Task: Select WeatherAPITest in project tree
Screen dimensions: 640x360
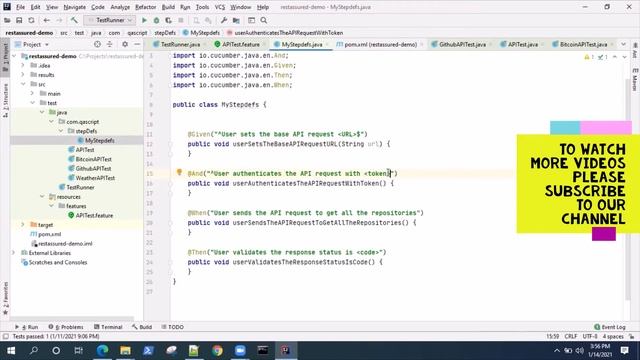Action: click(95, 178)
